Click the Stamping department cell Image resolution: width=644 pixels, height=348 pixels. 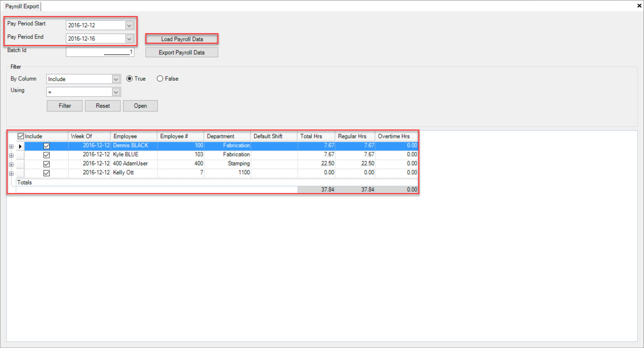[x=227, y=164]
